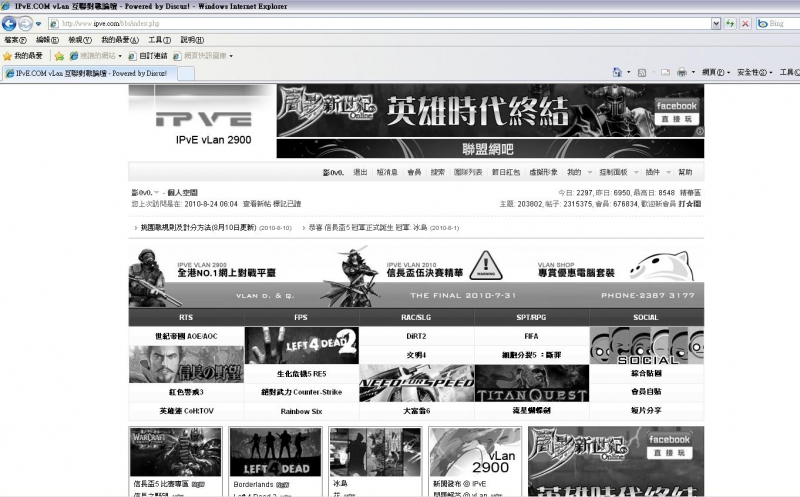
Task: Click the Home page icon in command bar
Action: (x=617, y=72)
